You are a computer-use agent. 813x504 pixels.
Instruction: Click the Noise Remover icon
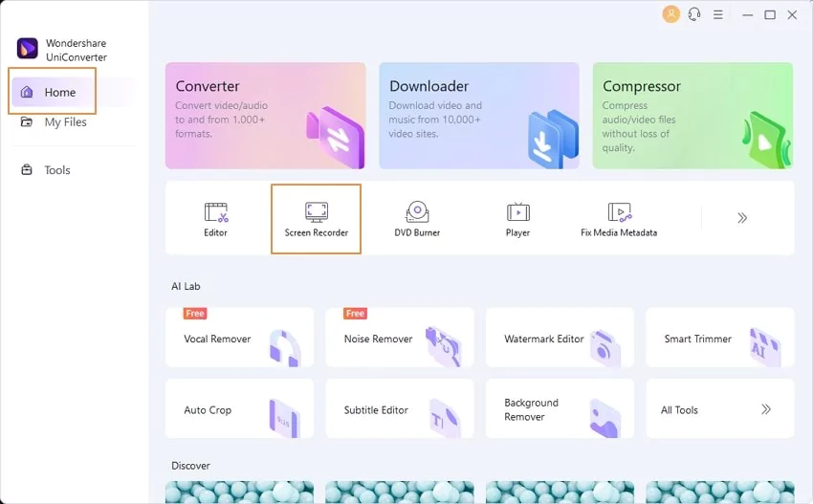click(x=443, y=346)
